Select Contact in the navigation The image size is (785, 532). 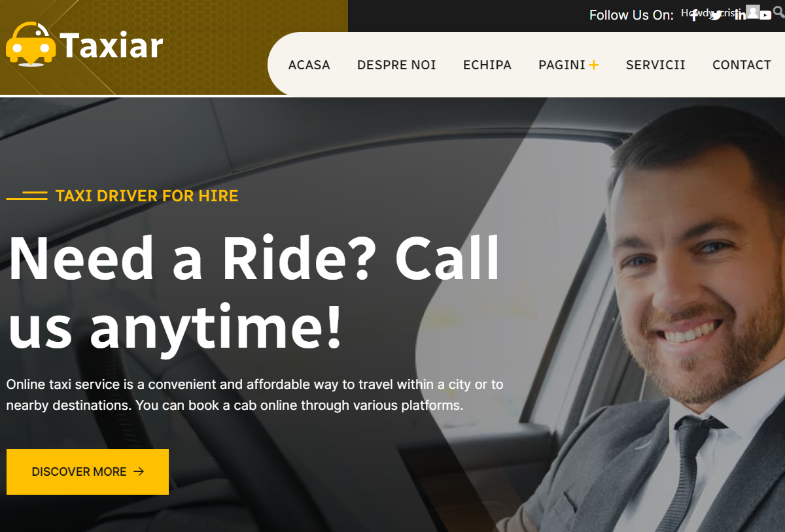742,65
